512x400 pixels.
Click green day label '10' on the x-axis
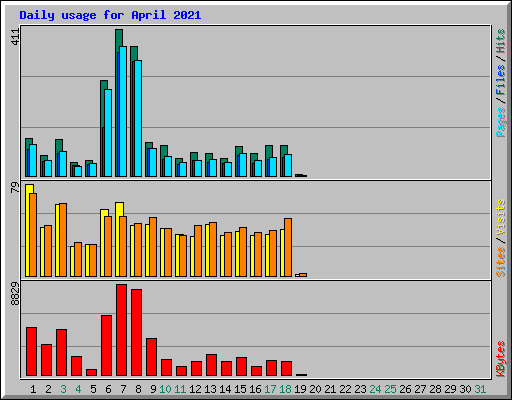(x=165, y=389)
